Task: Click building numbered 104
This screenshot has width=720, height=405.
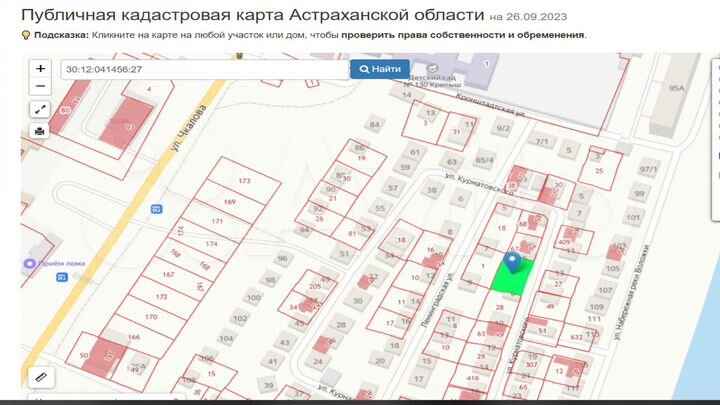Action: coord(226,338)
